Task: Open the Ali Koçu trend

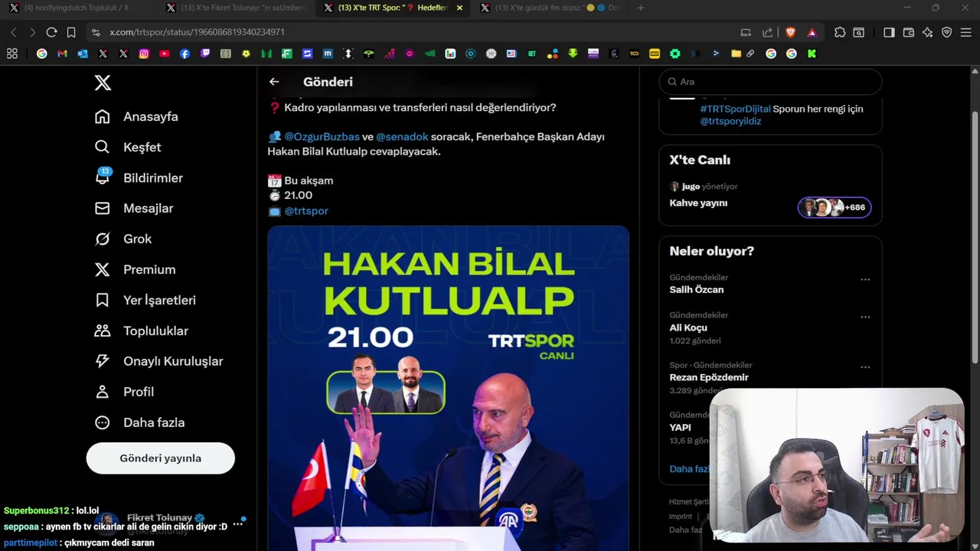Action: click(688, 328)
